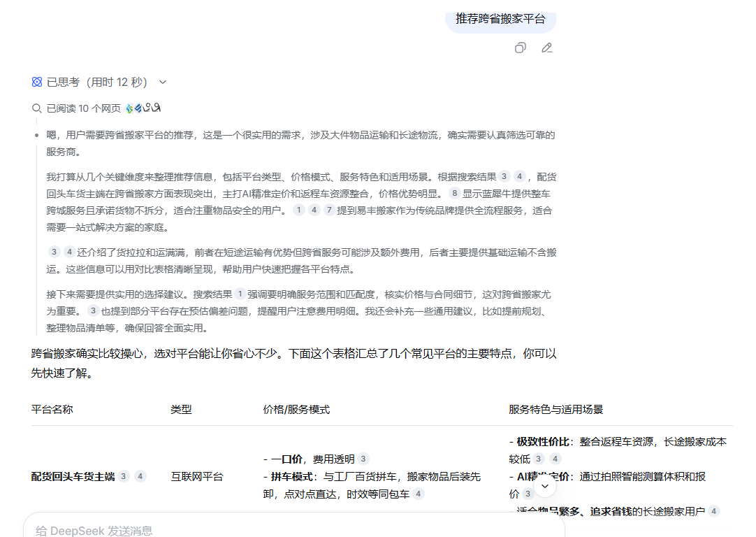Click the 平台名称 table header

click(52, 410)
